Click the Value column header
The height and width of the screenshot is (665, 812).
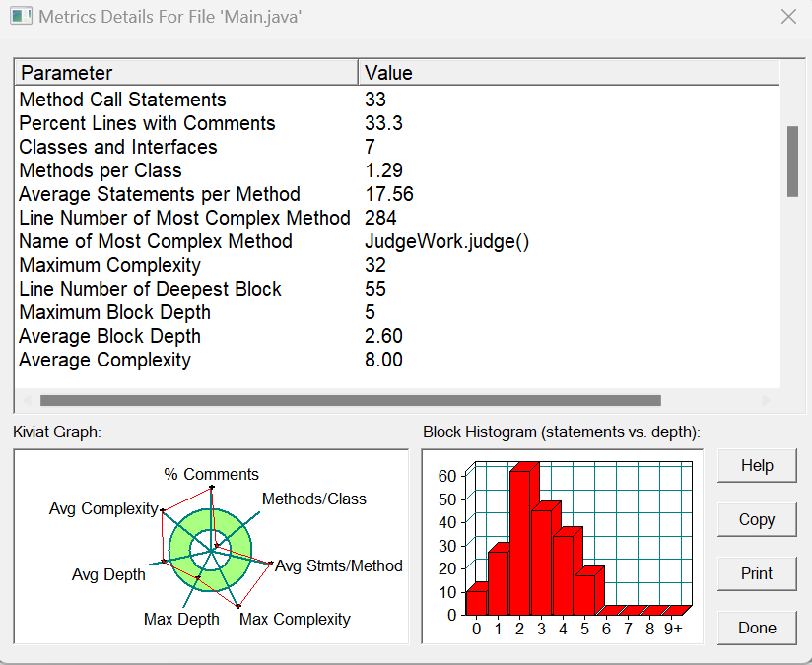pos(569,73)
